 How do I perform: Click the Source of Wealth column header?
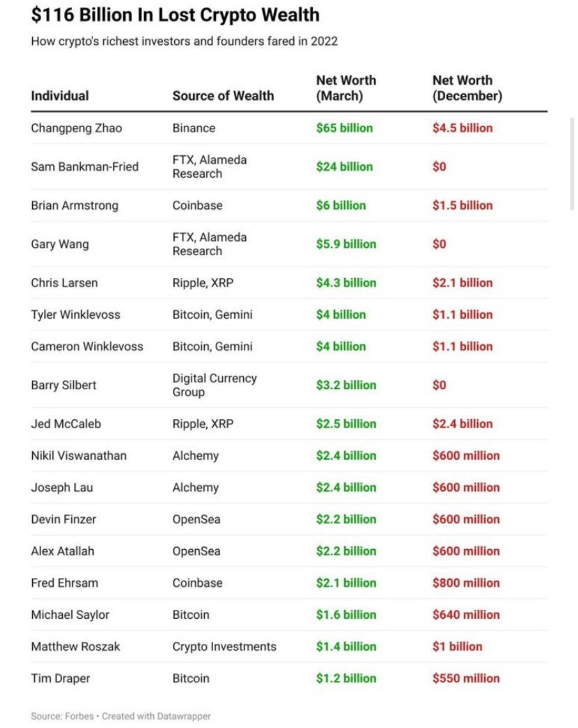point(223,96)
